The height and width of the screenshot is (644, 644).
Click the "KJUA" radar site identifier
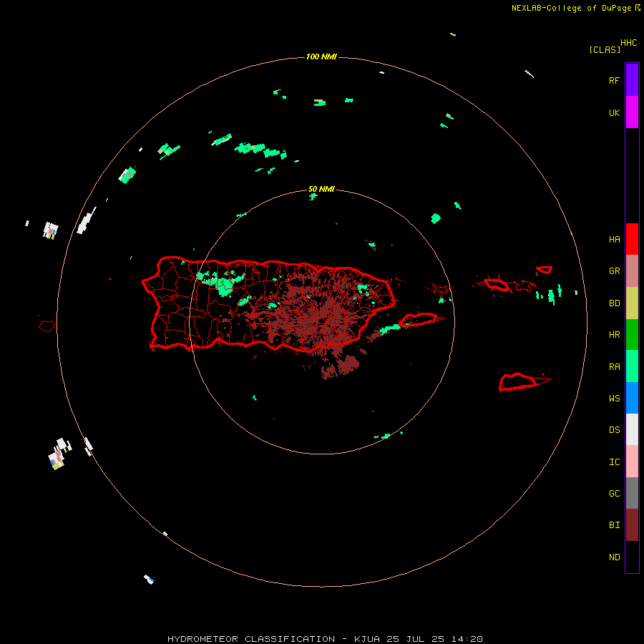(x=367, y=639)
